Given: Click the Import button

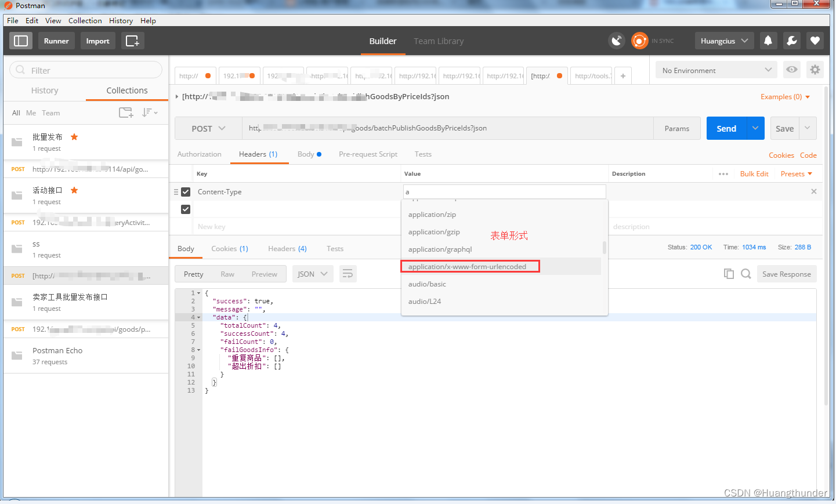Looking at the screenshot, I should click(x=97, y=41).
